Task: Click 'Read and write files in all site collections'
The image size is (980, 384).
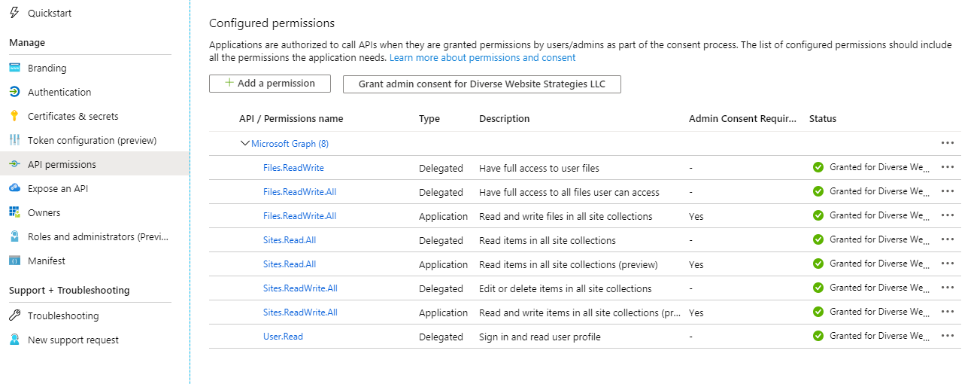Action: point(566,216)
